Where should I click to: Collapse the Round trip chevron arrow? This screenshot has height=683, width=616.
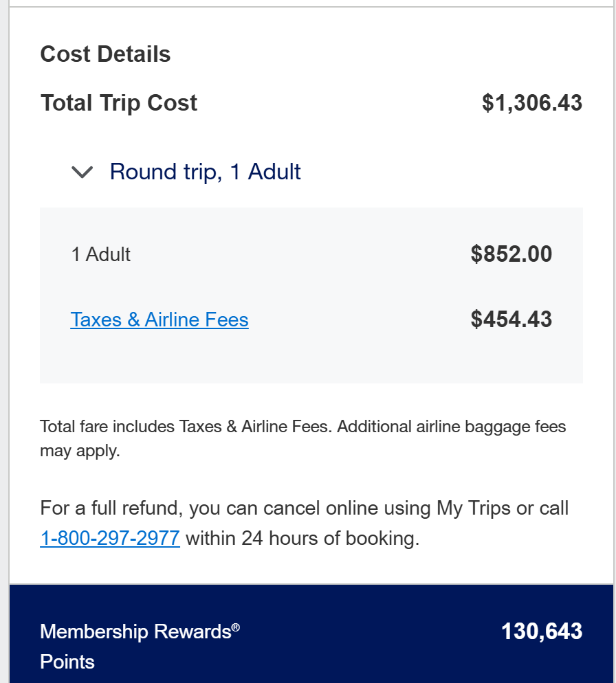(x=82, y=172)
